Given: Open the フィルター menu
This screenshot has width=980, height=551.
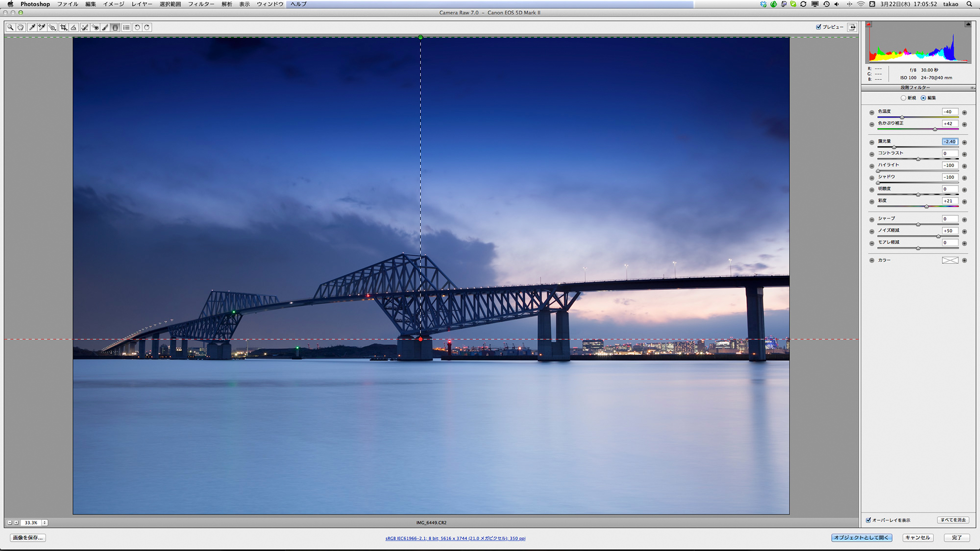Looking at the screenshot, I should click(201, 4).
